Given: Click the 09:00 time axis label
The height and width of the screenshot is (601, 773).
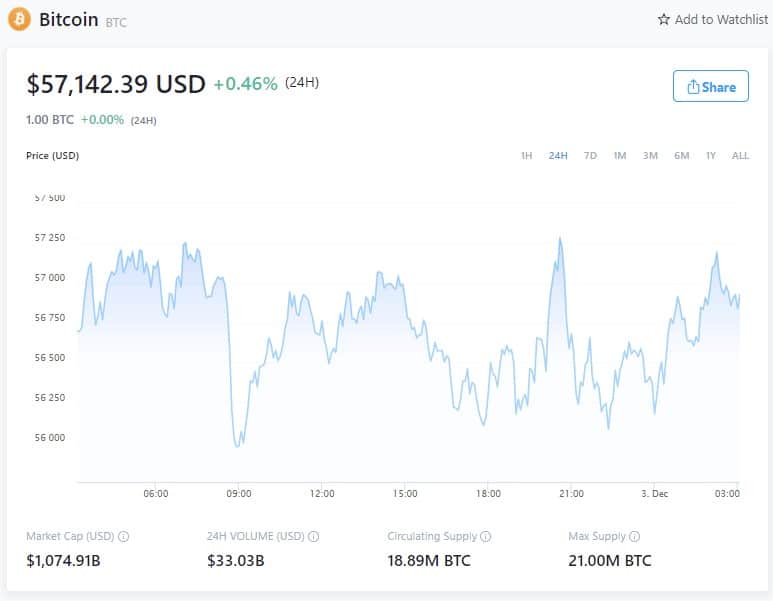Looking at the screenshot, I should pos(239,494).
